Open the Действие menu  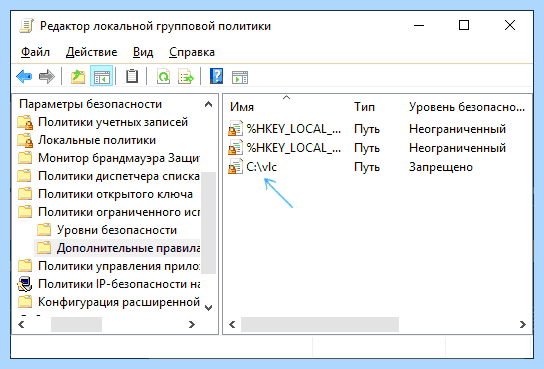pos(92,52)
